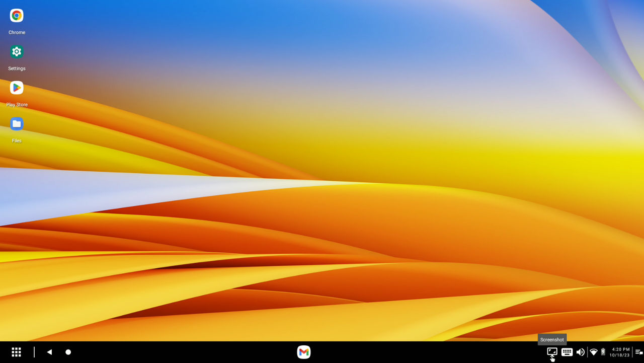Tap the back triangle navigation button
The image size is (644, 363).
[49, 352]
